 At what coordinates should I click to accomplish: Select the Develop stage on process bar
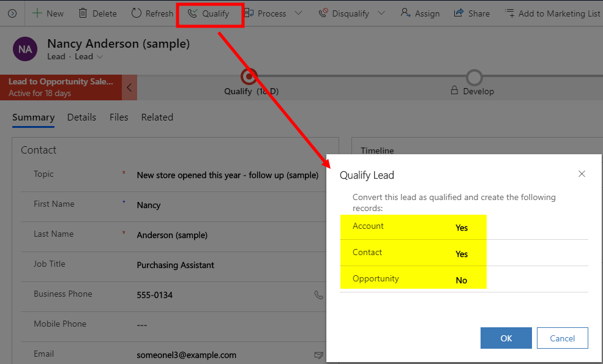pos(474,78)
